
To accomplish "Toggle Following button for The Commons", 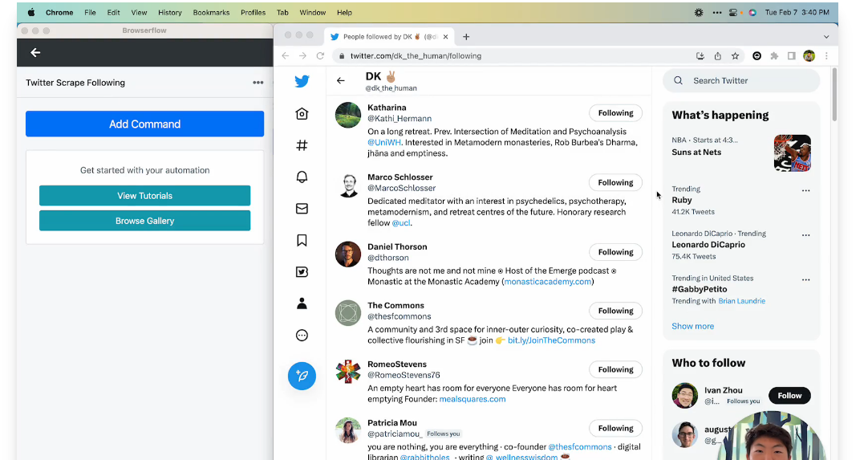I will coord(615,311).
